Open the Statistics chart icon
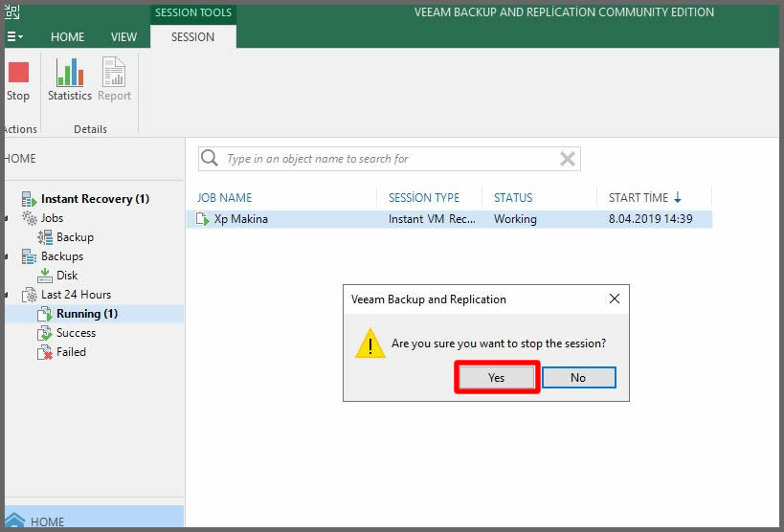 click(70, 72)
